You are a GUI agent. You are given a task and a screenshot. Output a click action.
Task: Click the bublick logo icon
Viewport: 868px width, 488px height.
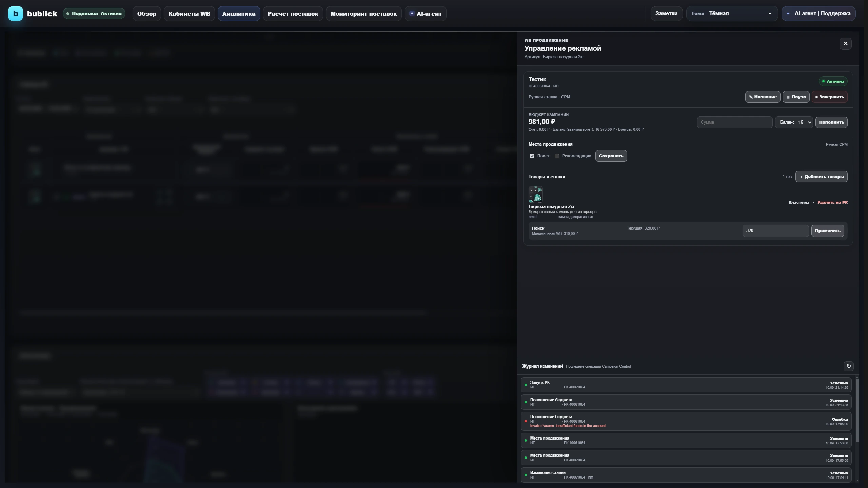(x=16, y=14)
